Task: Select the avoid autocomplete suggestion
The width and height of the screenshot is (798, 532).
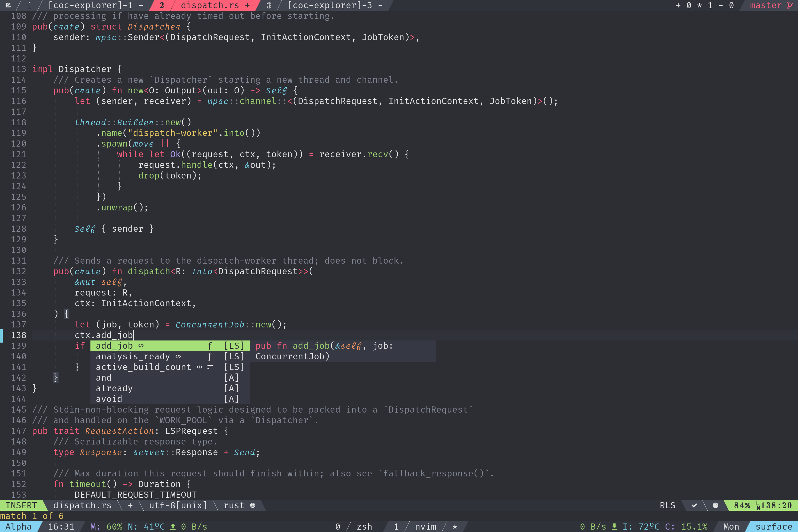Action: pyautogui.click(x=109, y=398)
